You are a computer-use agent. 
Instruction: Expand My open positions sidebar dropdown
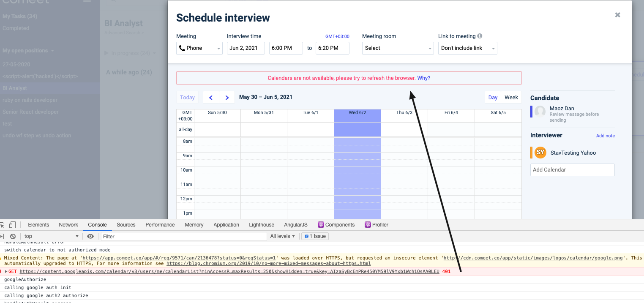click(28, 51)
